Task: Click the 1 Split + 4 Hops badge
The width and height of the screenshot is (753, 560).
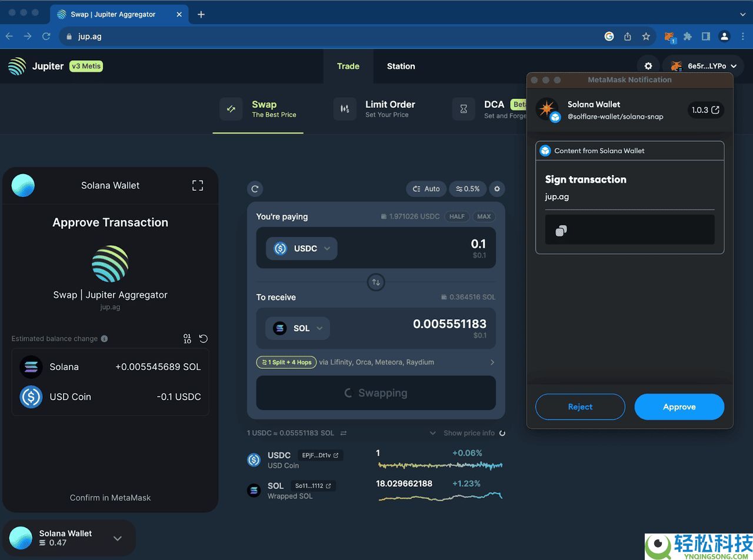Action: pos(286,362)
